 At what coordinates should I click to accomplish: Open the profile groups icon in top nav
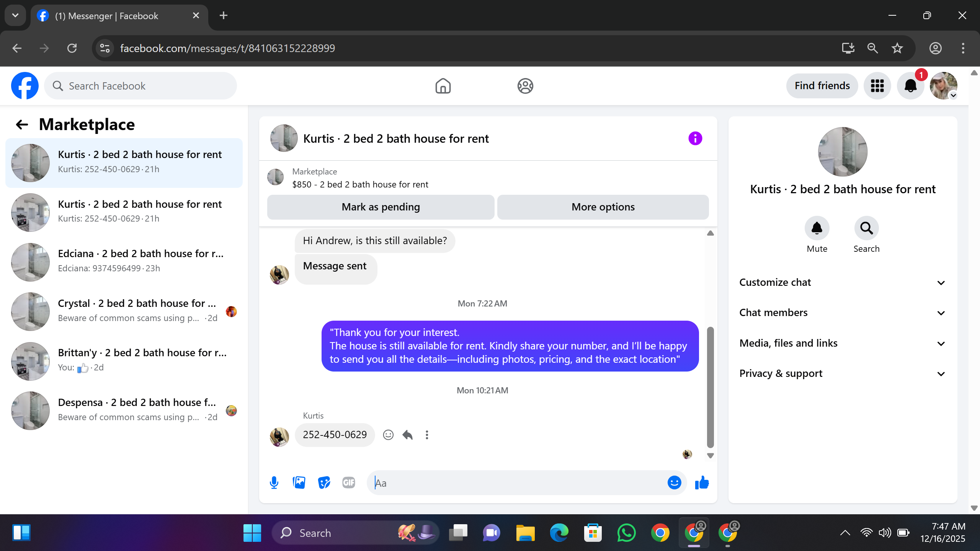[525, 86]
